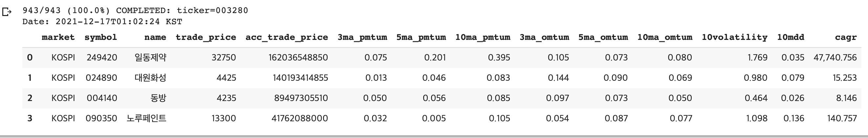Image resolution: width=868 pixels, height=138 pixels.
Task: Click the cell output toggle icon
Action: coord(7,12)
